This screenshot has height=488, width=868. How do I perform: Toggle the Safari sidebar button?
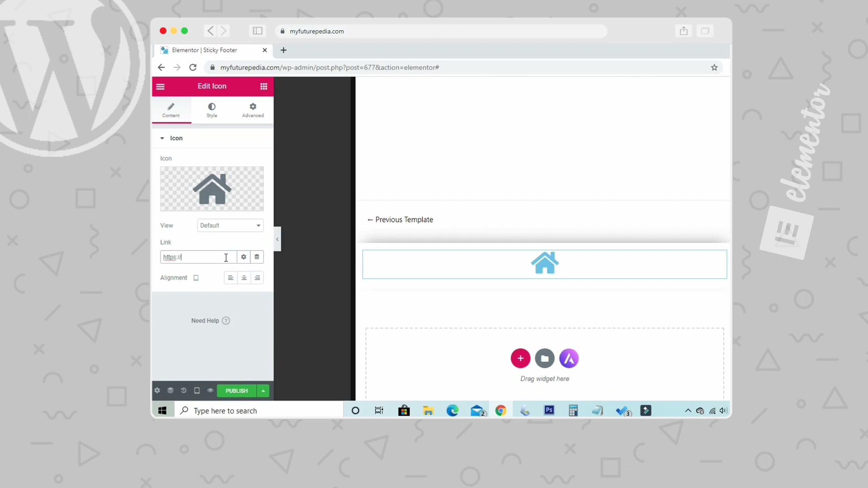pyautogui.click(x=258, y=31)
